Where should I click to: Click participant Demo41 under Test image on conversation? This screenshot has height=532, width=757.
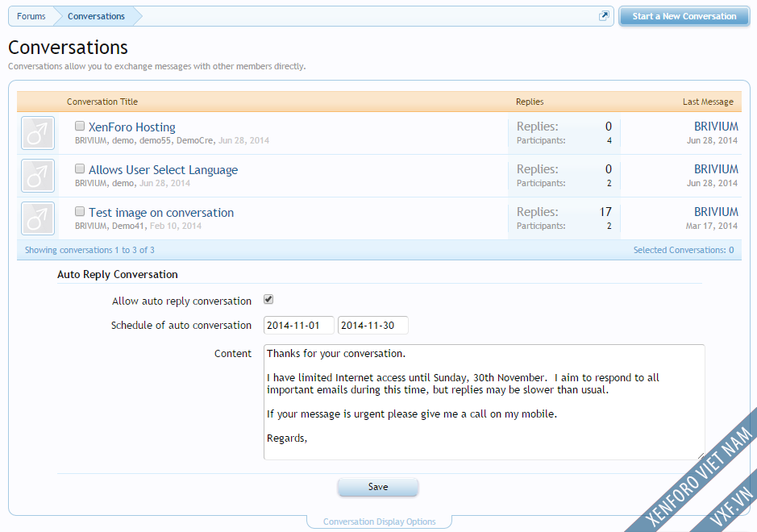[x=128, y=226]
